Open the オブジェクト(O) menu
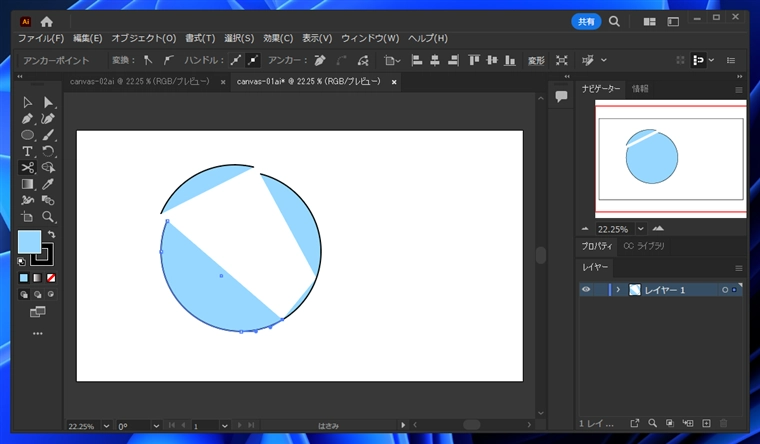 pyautogui.click(x=143, y=38)
